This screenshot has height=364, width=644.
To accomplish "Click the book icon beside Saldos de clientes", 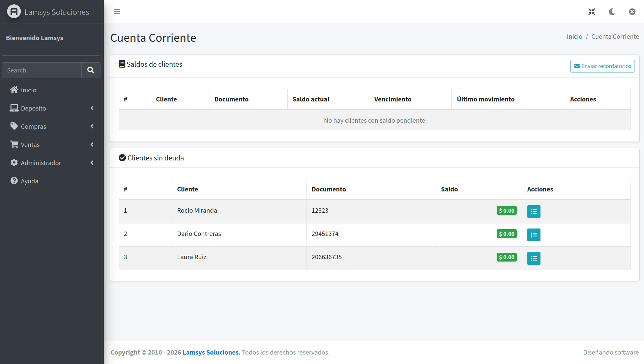I will pos(122,64).
